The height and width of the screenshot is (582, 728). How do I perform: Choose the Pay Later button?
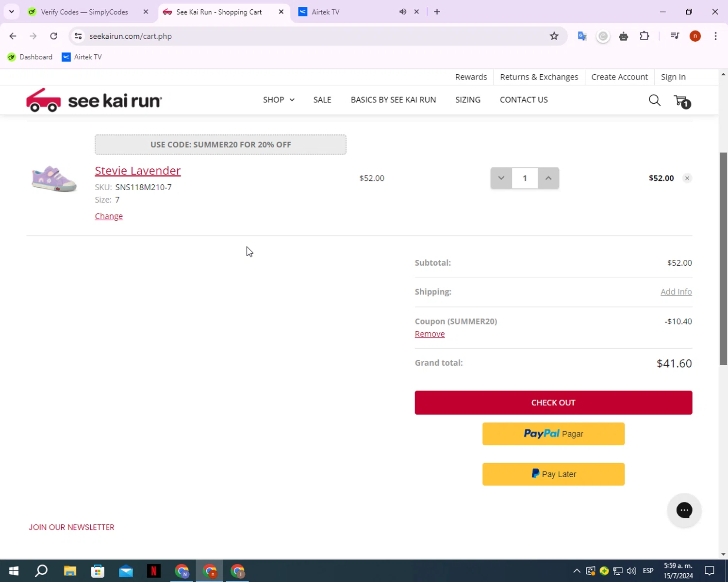553,474
